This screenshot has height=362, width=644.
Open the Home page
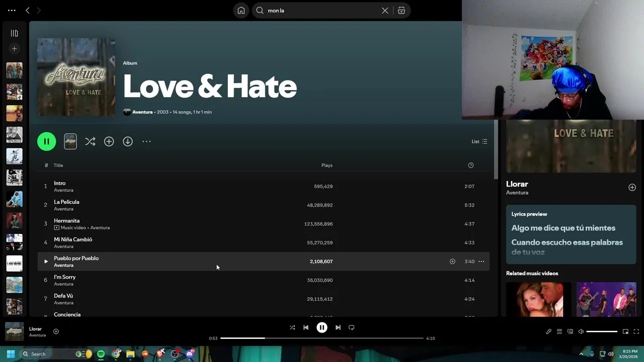(x=241, y=11)
